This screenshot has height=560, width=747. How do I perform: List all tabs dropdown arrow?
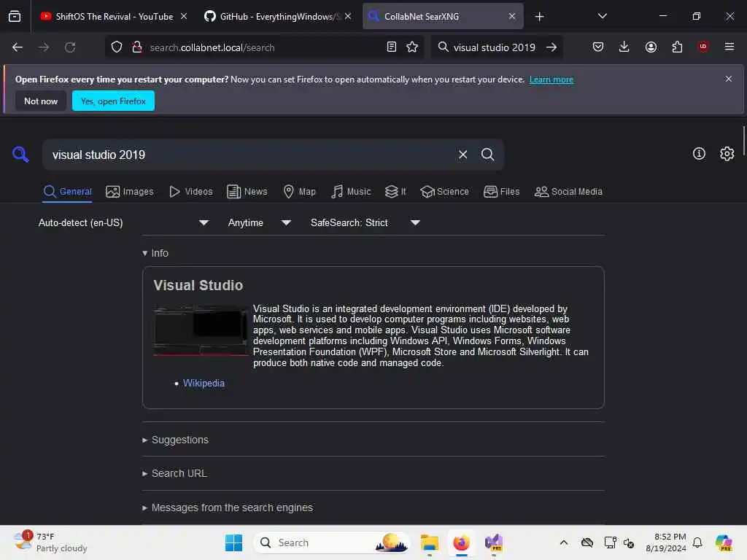pyautogui.click(x=602, y=16)
